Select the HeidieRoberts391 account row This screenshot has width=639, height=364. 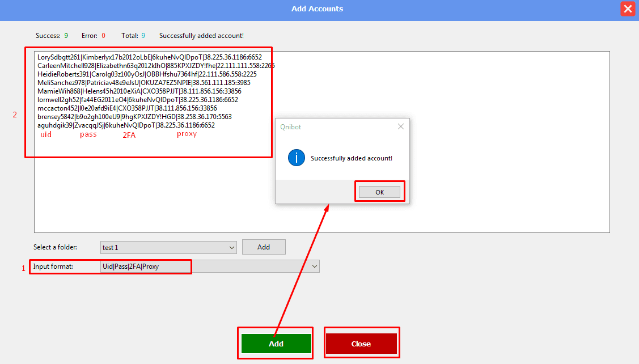pos(147,74)
